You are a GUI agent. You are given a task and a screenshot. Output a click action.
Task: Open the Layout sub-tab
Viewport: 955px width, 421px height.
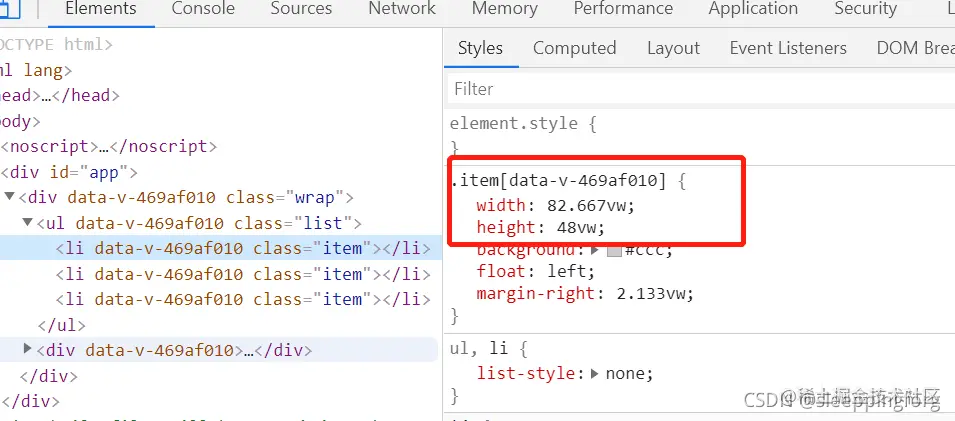[673, 48]
